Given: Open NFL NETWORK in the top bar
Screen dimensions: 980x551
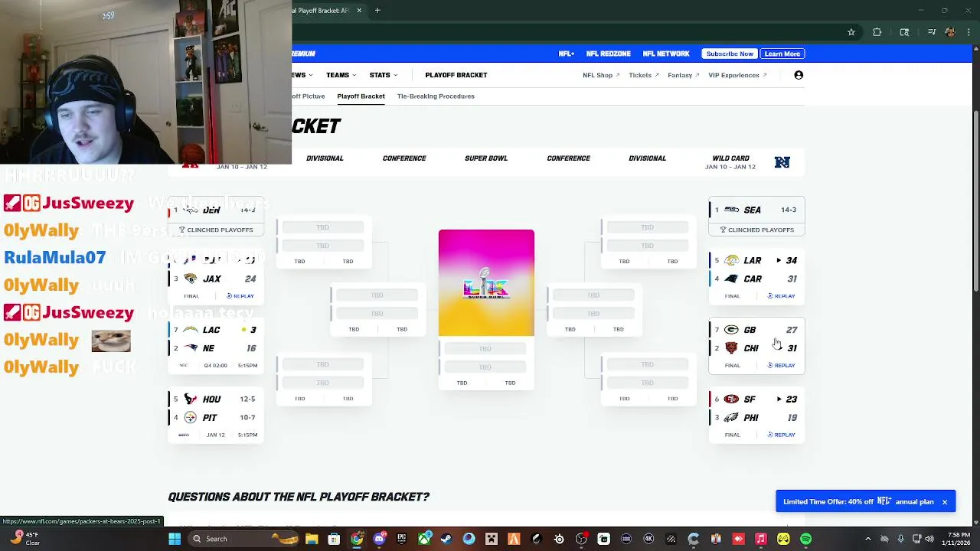Looking at the screenshot, I should click(666, 54).
